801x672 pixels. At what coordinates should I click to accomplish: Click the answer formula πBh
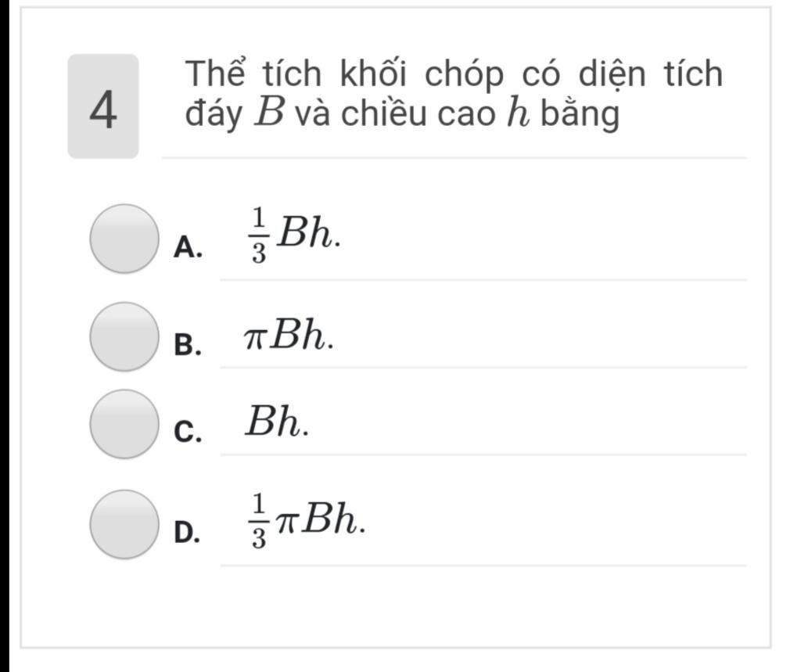[x=289, y=334]
